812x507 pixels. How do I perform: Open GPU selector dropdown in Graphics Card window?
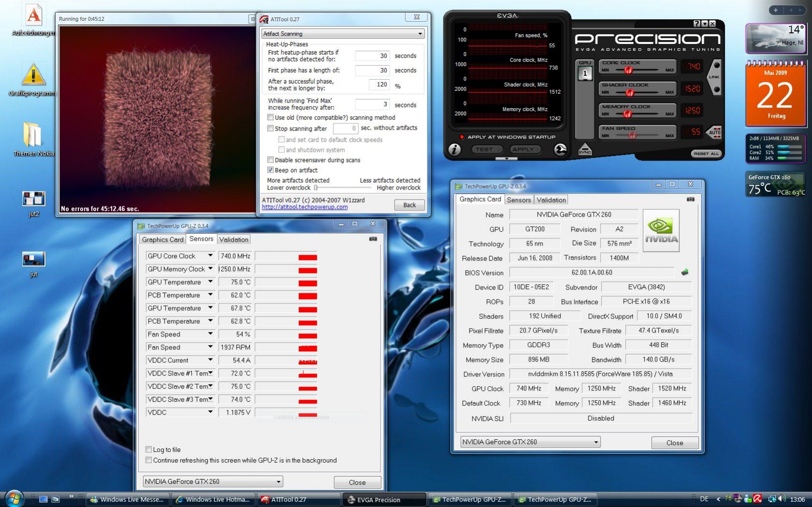pyautogui.click(x=531, y=442)
